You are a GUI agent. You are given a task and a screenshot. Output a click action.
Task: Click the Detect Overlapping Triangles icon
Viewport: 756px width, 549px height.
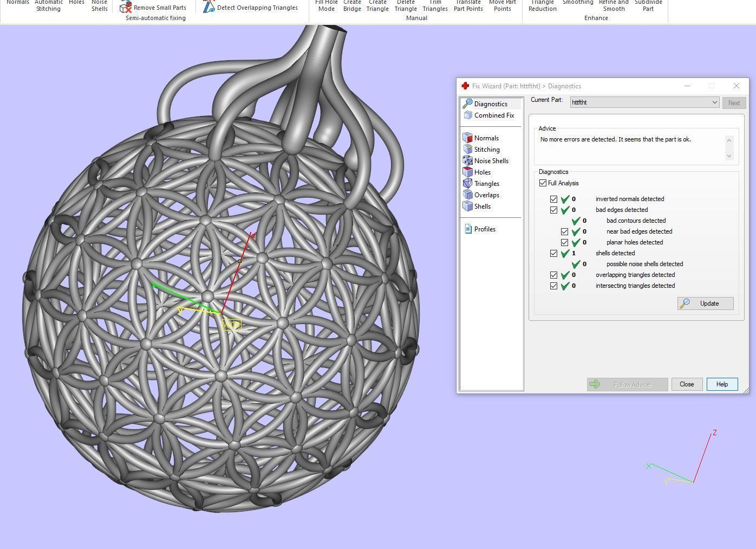click(x=208, y=7)
